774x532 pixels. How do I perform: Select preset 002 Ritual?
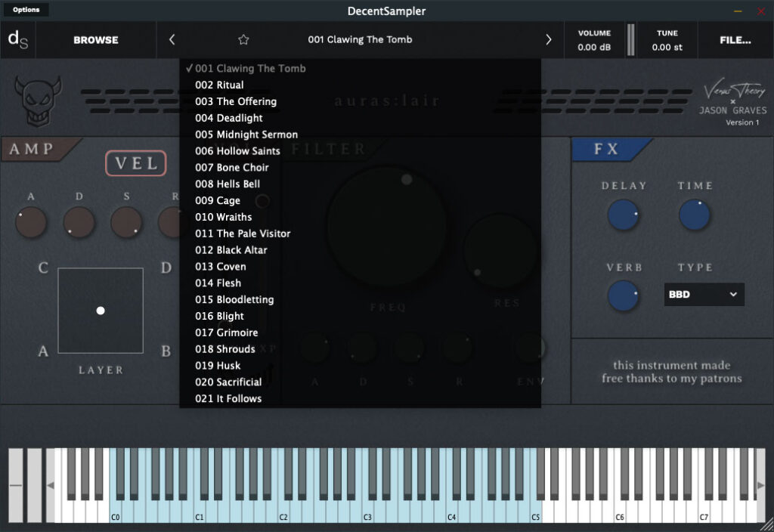click(x=361, y=85)
